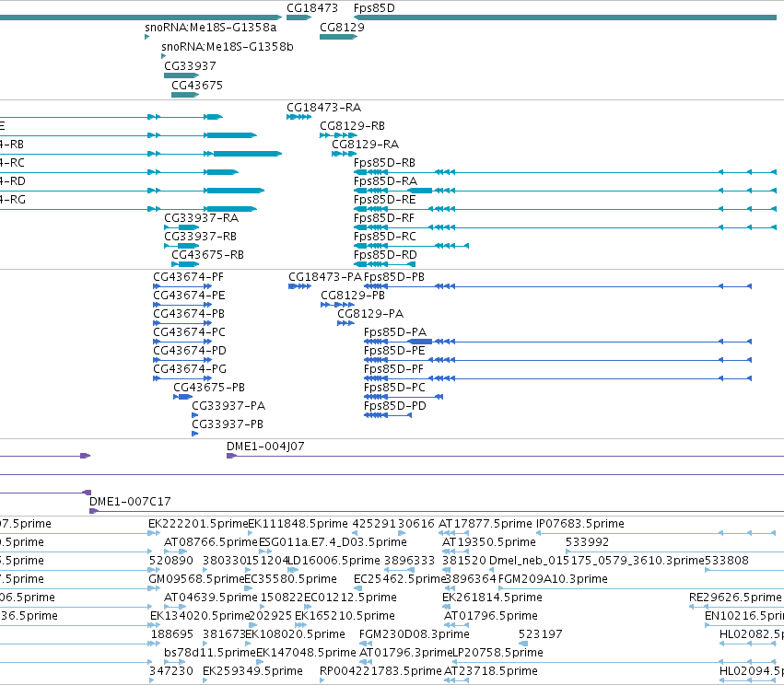Select the CG8129-PA protein label
This screenshot has width=784, height=685.
370,314
